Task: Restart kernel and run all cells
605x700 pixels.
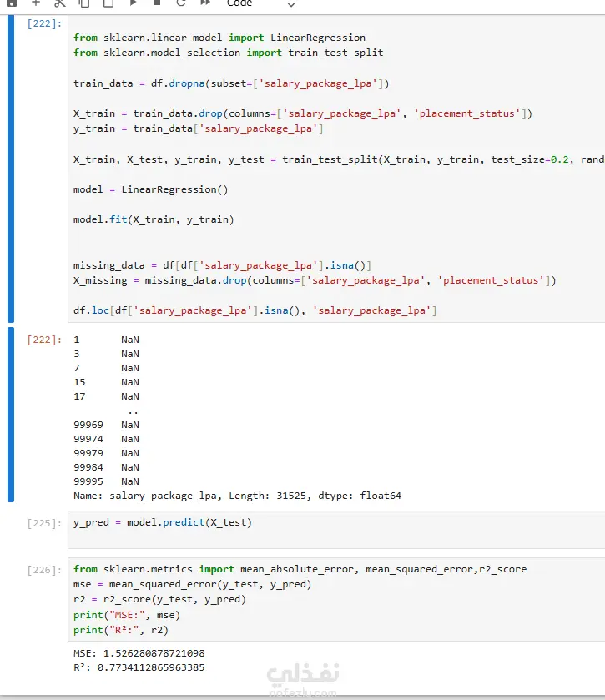Action: [x=205, y=3]
